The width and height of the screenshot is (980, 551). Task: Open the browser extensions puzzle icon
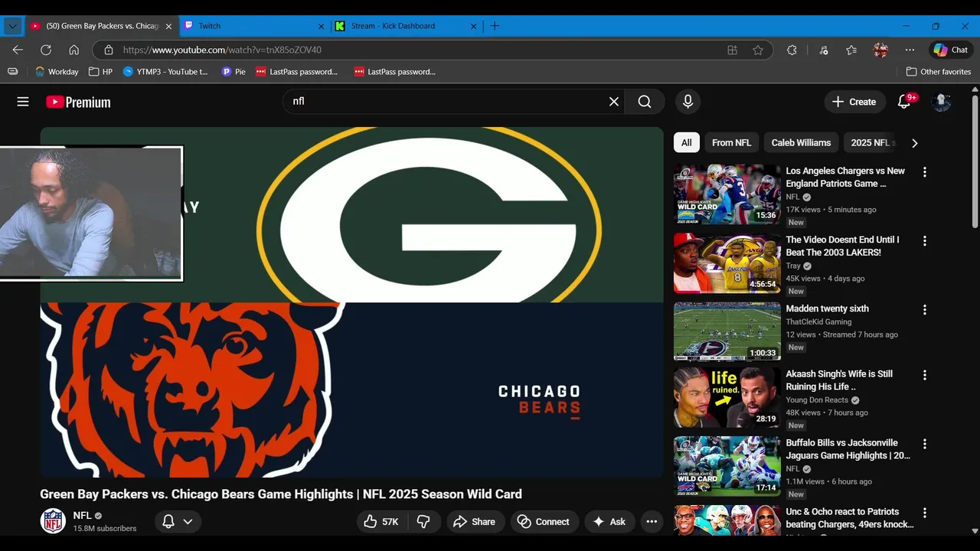[792, 50]
